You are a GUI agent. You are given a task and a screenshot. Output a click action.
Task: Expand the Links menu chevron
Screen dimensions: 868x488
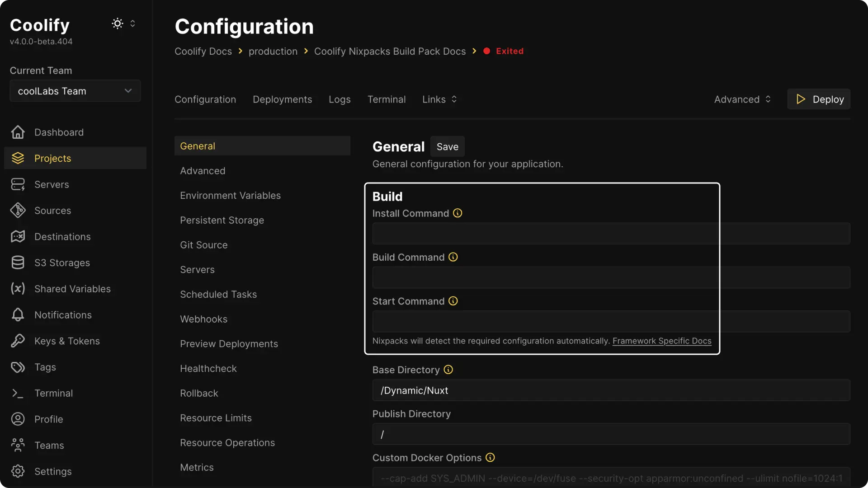click(x=454, y=99)
